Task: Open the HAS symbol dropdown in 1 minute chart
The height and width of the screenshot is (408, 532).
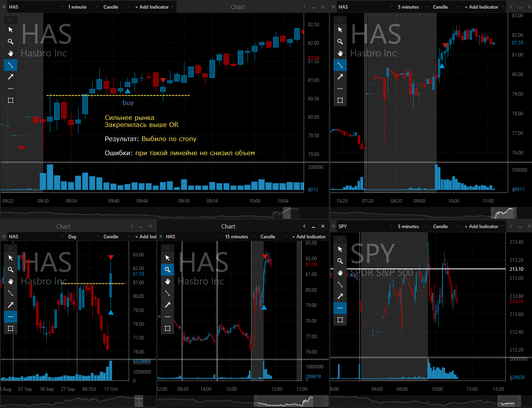Action: point(36,7)
